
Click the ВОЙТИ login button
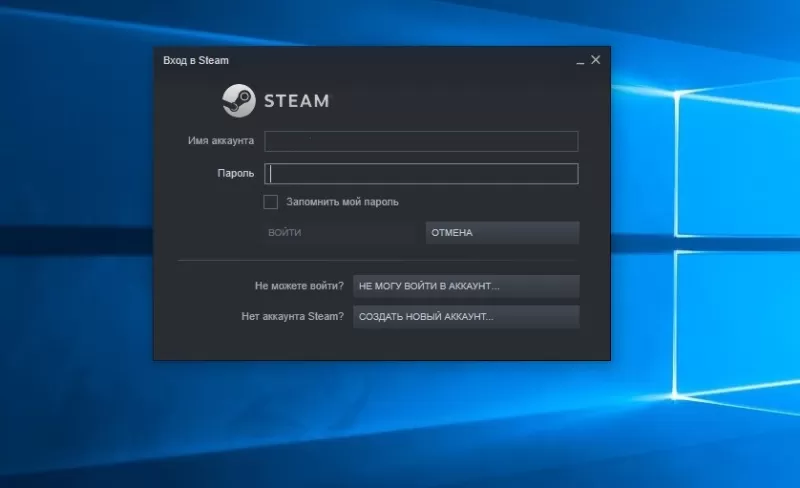pyautogui.click(x=340, y=233)
